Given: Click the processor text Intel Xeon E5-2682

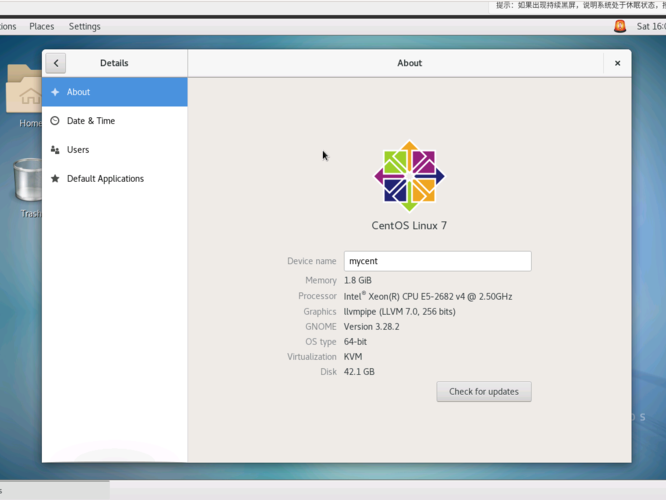Looking at the screenshot, I should (428, 296).
